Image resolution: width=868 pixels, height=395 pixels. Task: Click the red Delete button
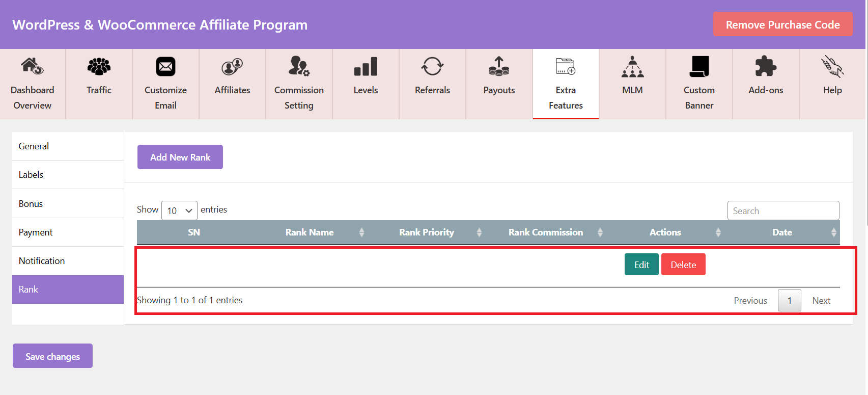tap(683, 265)
